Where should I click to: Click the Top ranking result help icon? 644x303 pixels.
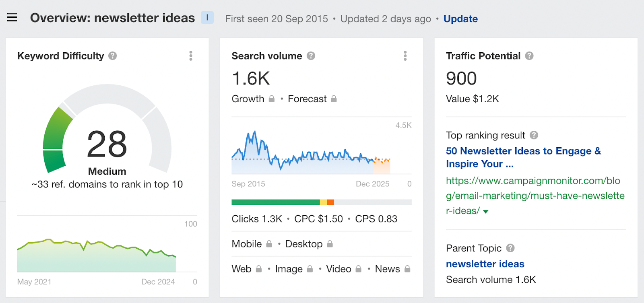(534, 135)
